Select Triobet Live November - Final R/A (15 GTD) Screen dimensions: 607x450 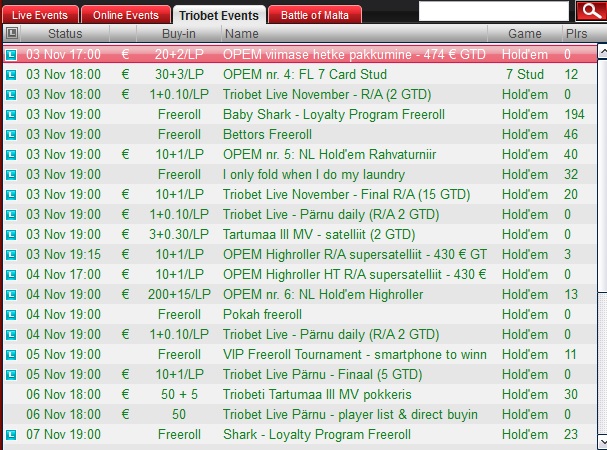pos(346,194)
